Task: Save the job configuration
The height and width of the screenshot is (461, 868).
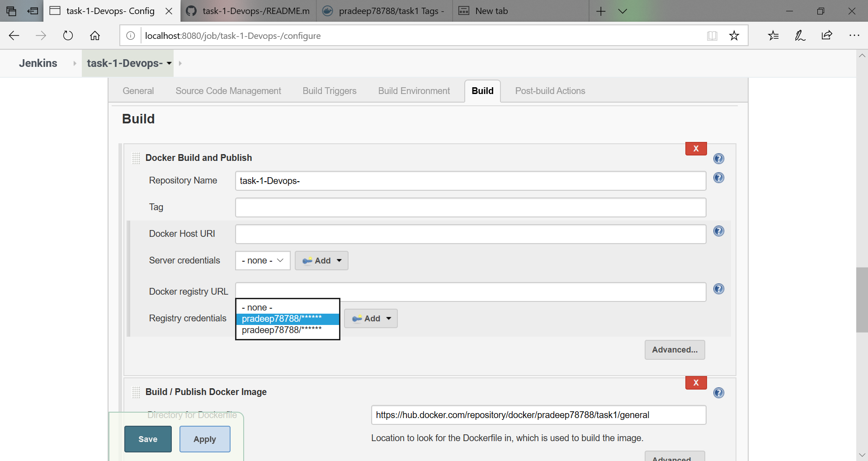Action: (148, 439)
